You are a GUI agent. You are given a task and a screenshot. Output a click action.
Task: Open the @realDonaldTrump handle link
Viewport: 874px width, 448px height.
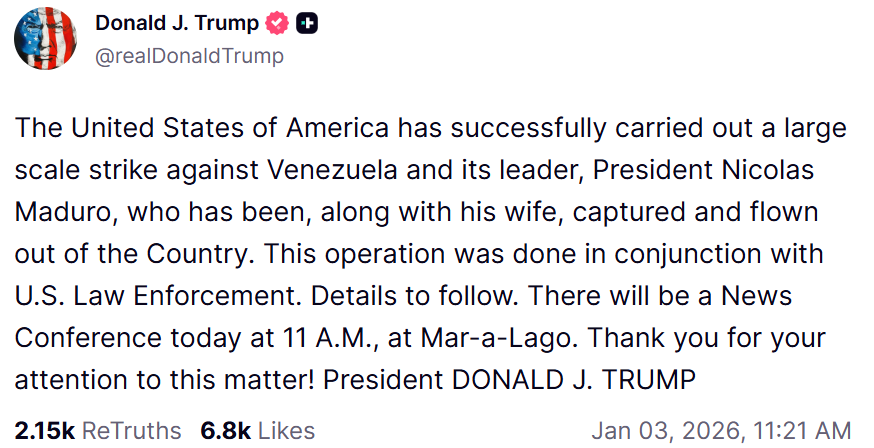[x=189, y=56]
